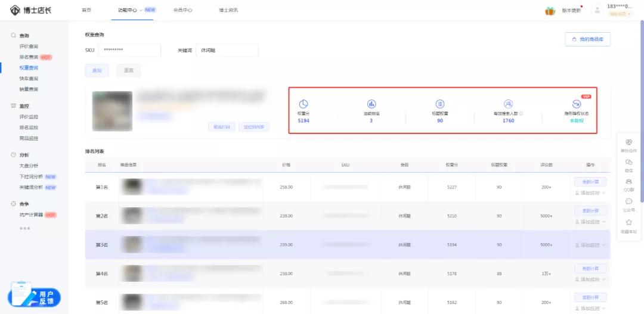Expand 添加监控 dropdown in 第2名 row
This screenshot has height=314, width=644.
(590, 222)
